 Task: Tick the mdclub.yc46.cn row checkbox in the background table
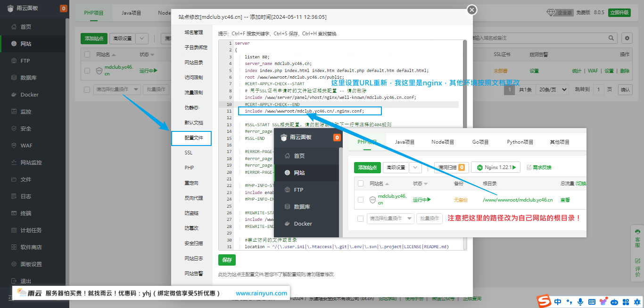(x=87, y=71)
